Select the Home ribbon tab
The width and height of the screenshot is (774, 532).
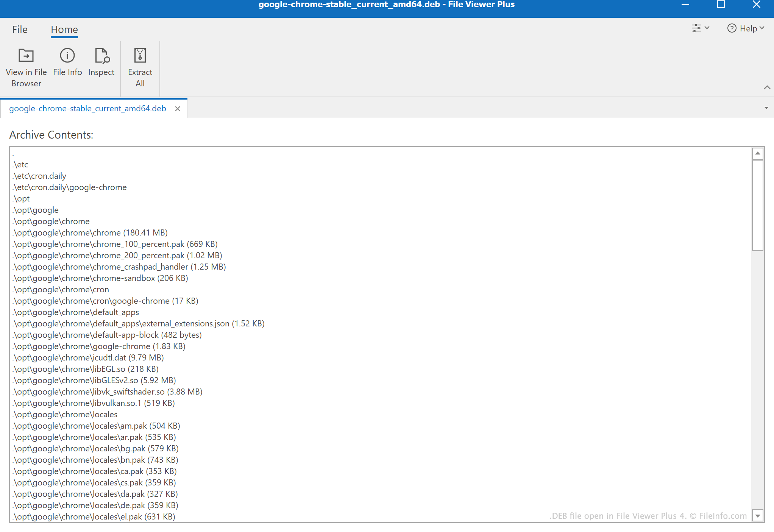coord(64,29)
